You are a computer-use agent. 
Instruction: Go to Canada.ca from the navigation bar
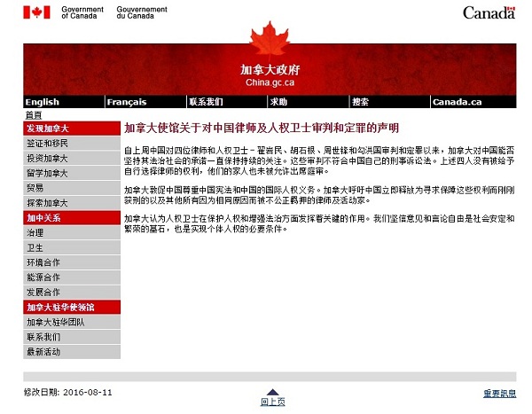pyautogui.click(x=457, y=102)
